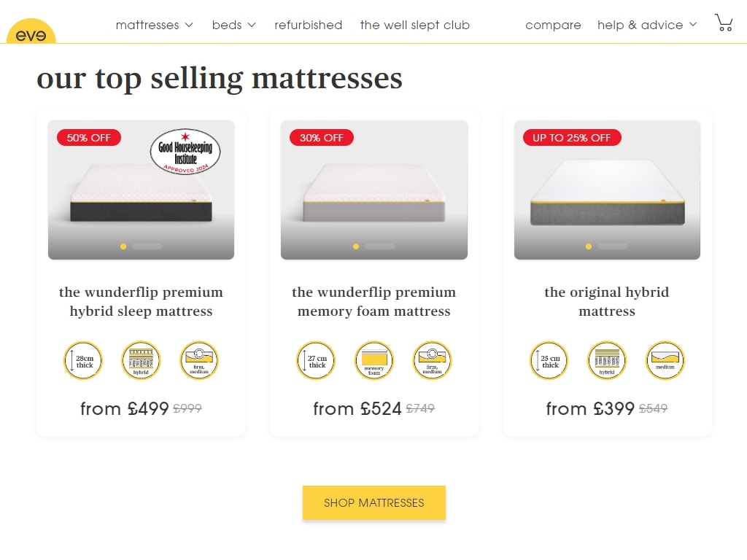
Task: Open the refurbished menu item
Action: coord(309,25)
